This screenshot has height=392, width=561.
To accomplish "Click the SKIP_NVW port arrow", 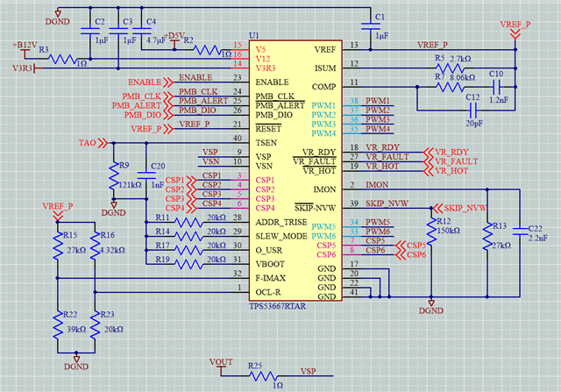I will click(437, 208).
